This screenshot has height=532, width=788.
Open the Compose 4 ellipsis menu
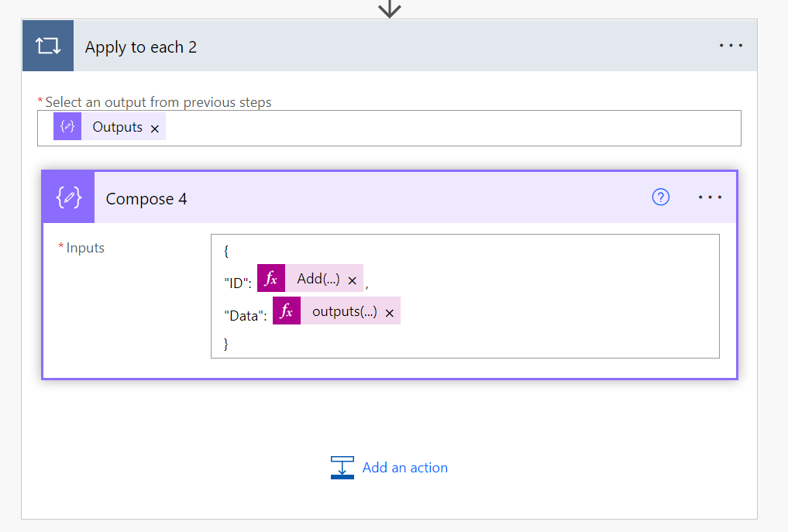coord(710,197)
